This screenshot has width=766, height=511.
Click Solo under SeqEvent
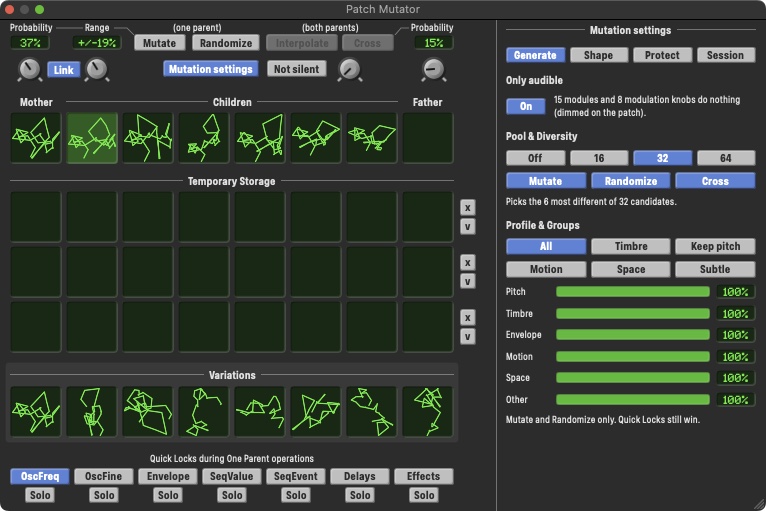296,495
